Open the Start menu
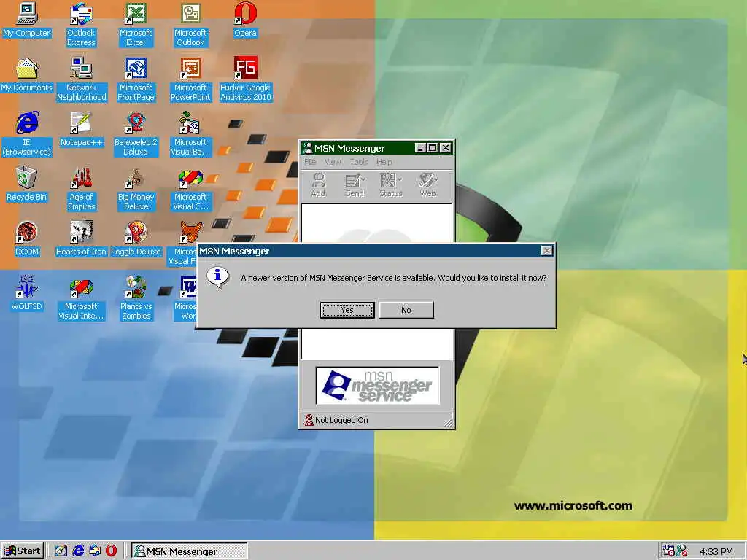Viewport: 747px width, 560px height. pyautogui.click(x=23, y=551)
